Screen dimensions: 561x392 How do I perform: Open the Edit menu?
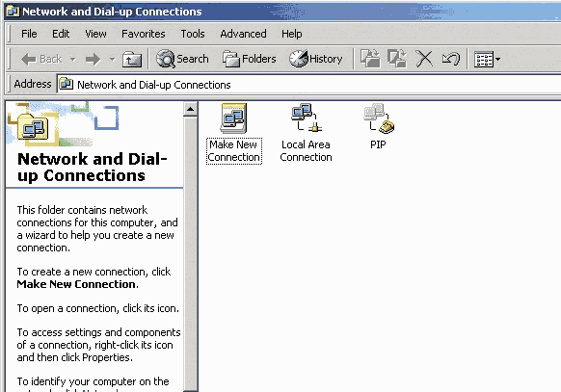pyautogui.click(x=61, y=34)
